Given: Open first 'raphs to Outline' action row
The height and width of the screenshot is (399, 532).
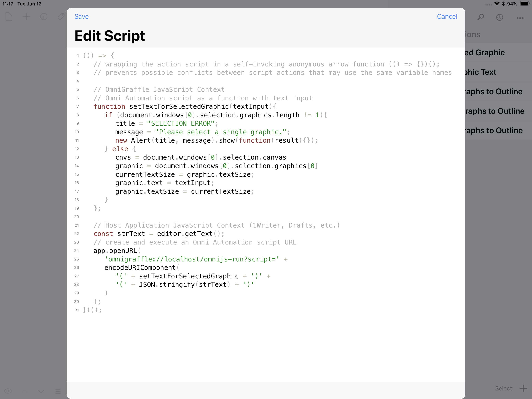Looking at the screenshot, I should [499, 92].
